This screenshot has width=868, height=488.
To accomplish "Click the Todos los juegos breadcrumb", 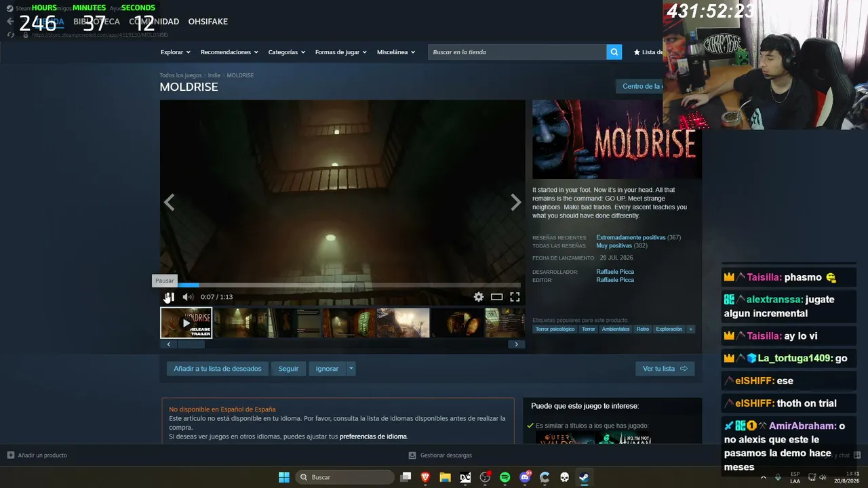I will (180, 75).
